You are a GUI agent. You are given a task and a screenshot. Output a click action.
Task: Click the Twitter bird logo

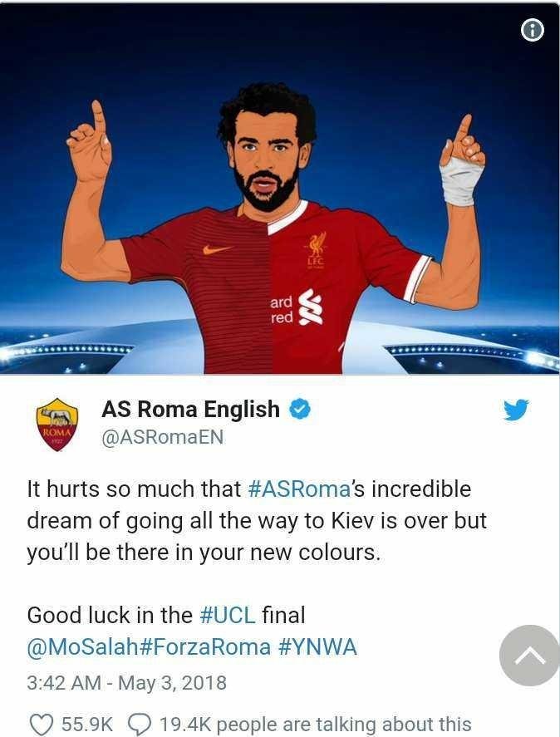516,410
